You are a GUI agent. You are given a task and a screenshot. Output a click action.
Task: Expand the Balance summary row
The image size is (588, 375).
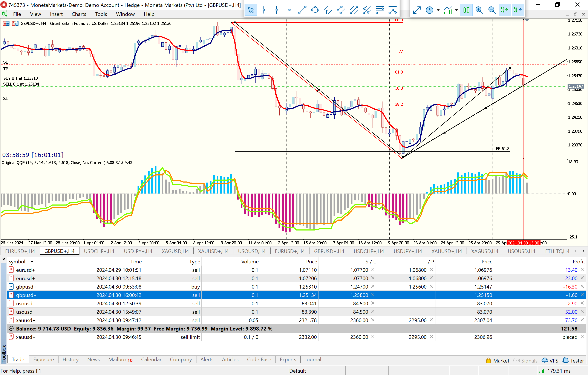pyautogui.click(x=11, y=329)
